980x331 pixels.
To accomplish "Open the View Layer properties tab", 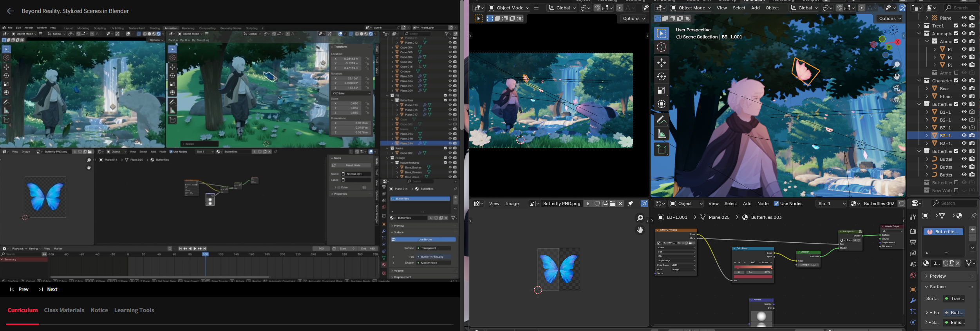I will [x=913, y=253].
